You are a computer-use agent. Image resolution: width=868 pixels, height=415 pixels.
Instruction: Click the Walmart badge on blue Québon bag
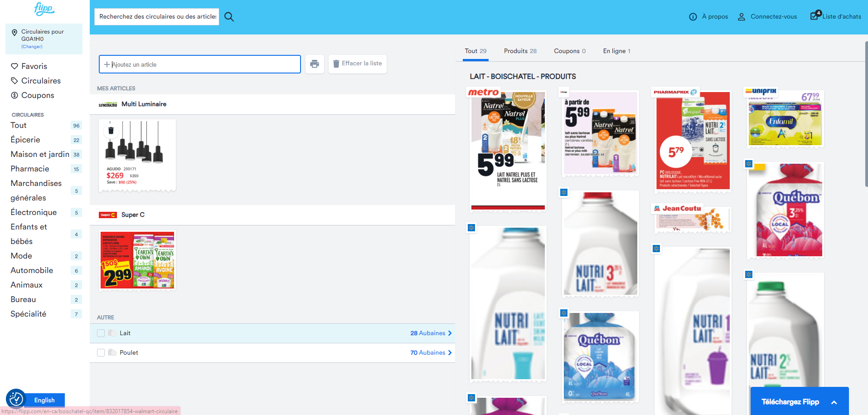click(x=564, y=313)
